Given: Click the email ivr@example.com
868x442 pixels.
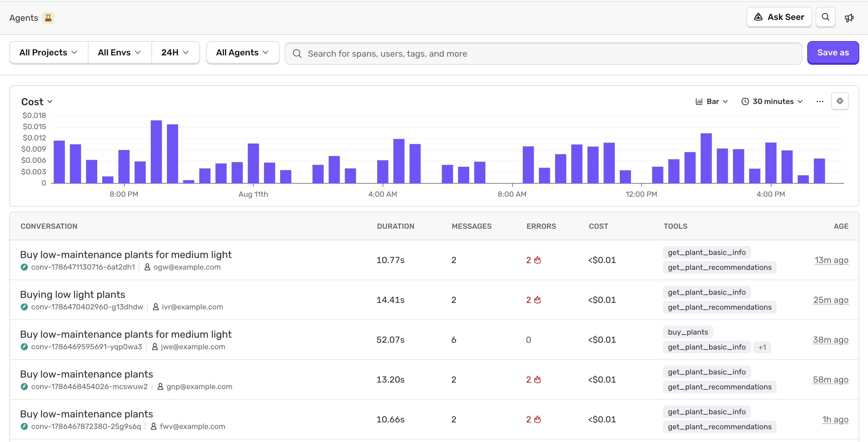Looking at the screenshot, I should click(x=193, y=307).
